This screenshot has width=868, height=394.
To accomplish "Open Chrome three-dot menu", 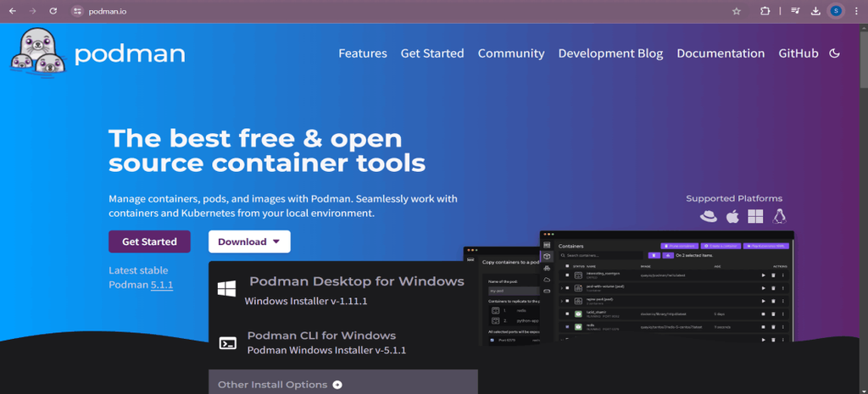I will (x=856, y=11).
